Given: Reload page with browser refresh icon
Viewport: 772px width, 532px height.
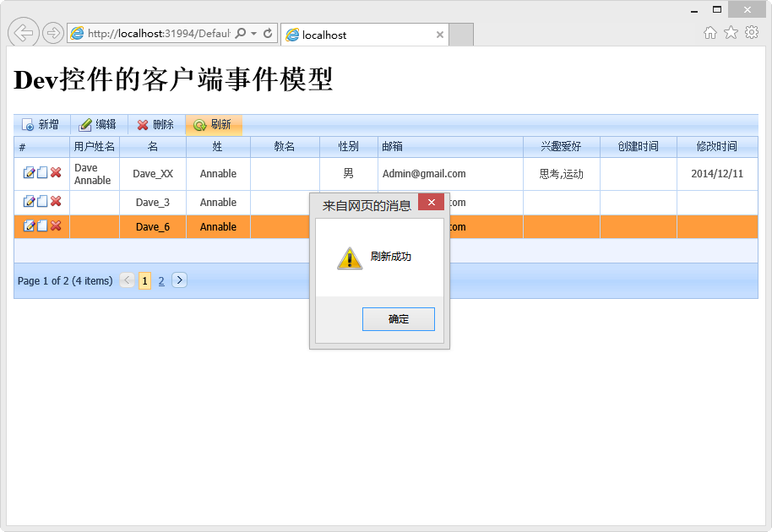Looking at the screenshot, I should click(268, 34).
